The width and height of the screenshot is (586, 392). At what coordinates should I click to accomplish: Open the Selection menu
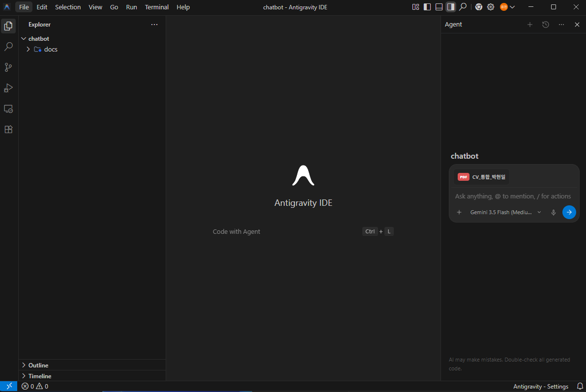point(68,7)
